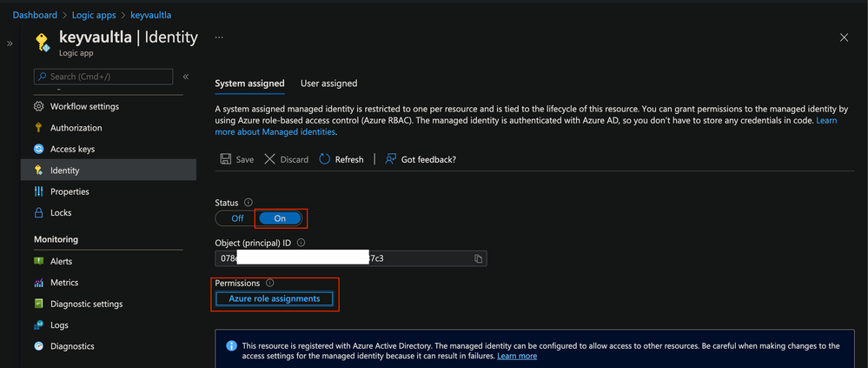The height and width of the screenshot is (368, 868).
Task: Show info tooltip next to Permissions
Action: 269,283
